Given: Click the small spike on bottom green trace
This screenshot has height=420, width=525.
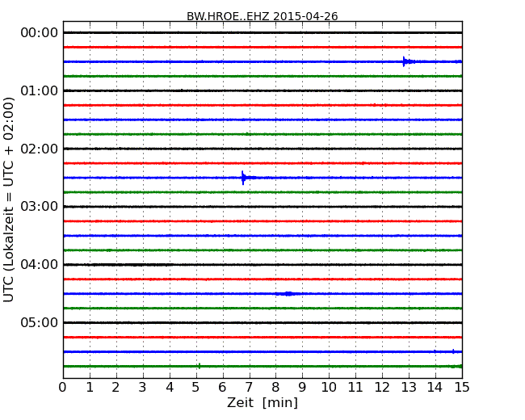Looking at the screenshot, I should 199,366.
